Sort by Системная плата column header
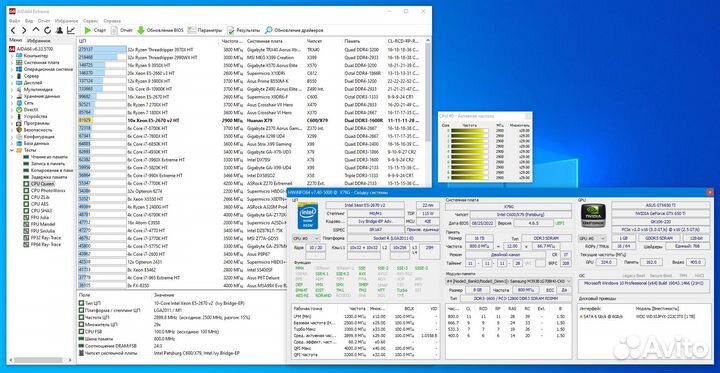720x373 pixels. coord(275,41)
